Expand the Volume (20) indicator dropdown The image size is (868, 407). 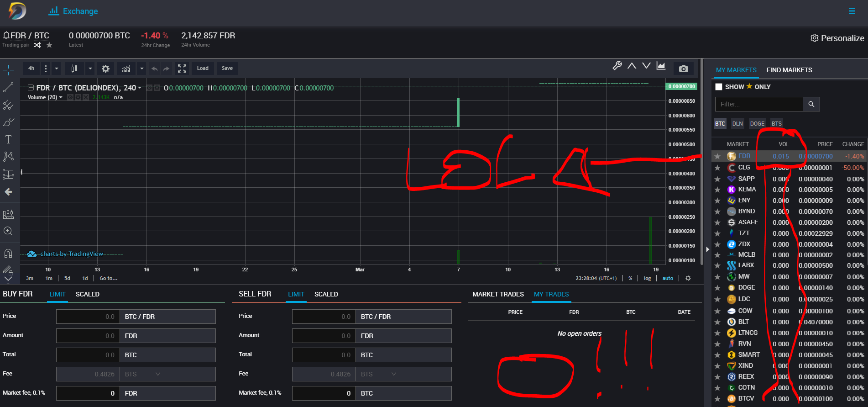61,97
